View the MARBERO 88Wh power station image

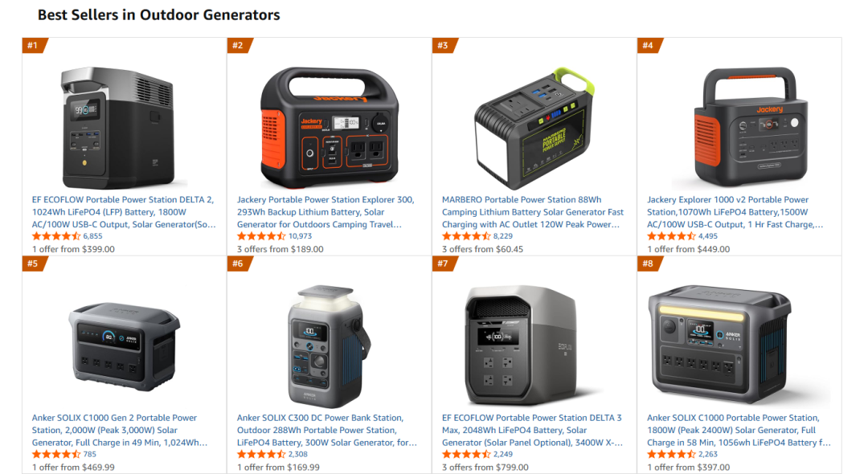point(534,129)
